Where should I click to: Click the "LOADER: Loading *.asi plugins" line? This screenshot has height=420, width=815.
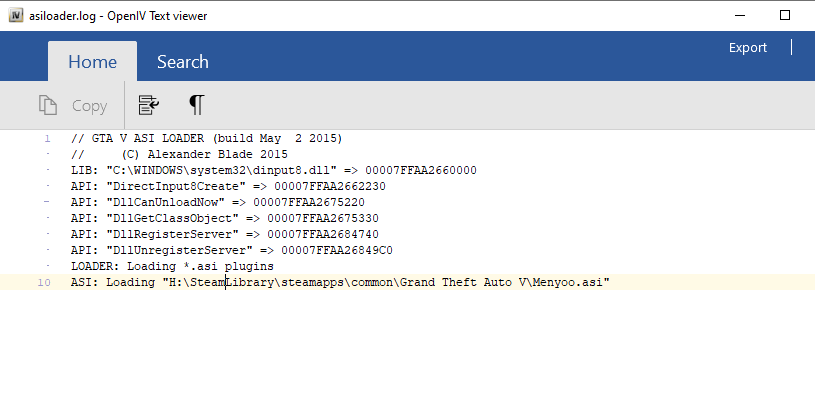172,267
